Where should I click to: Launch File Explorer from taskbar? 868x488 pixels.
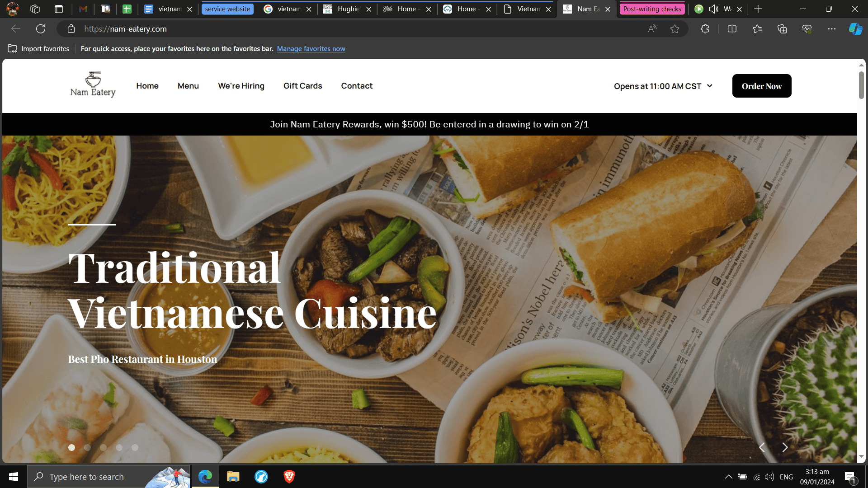(x=233, y=477)
